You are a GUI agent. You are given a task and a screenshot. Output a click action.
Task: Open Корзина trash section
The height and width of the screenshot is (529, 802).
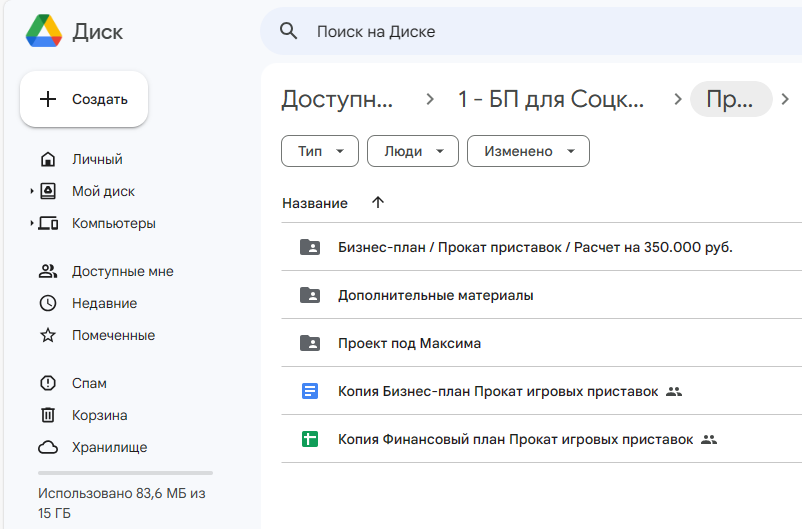tap(99, 415)
